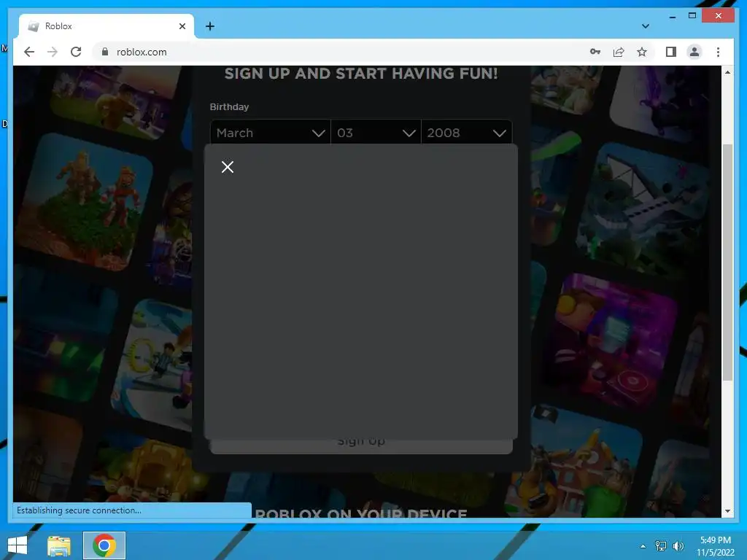
Task: Reload the Roblox page
Action: click(76, 52)
